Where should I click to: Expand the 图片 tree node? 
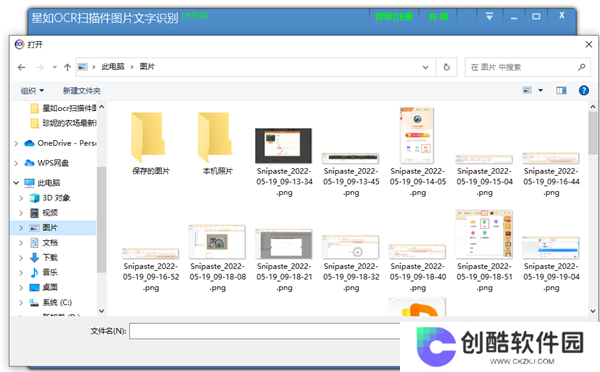(x=21, y=228)
